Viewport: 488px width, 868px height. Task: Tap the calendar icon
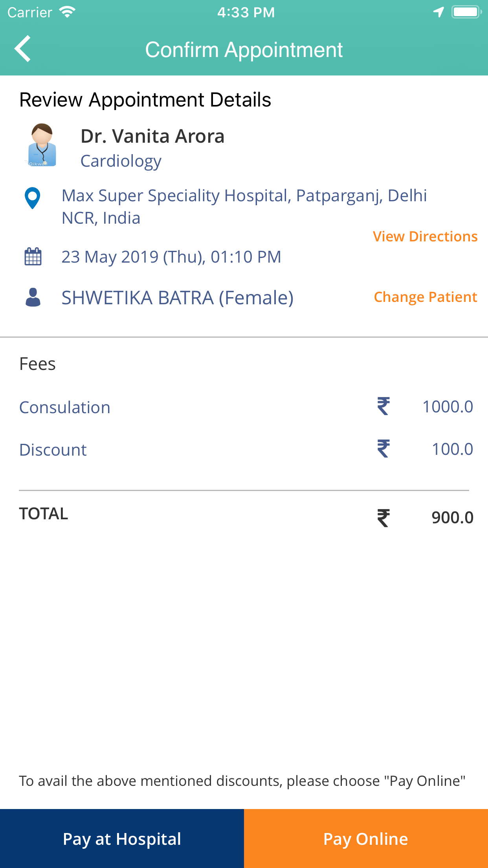pyautogui.click(x=33, y=257)
